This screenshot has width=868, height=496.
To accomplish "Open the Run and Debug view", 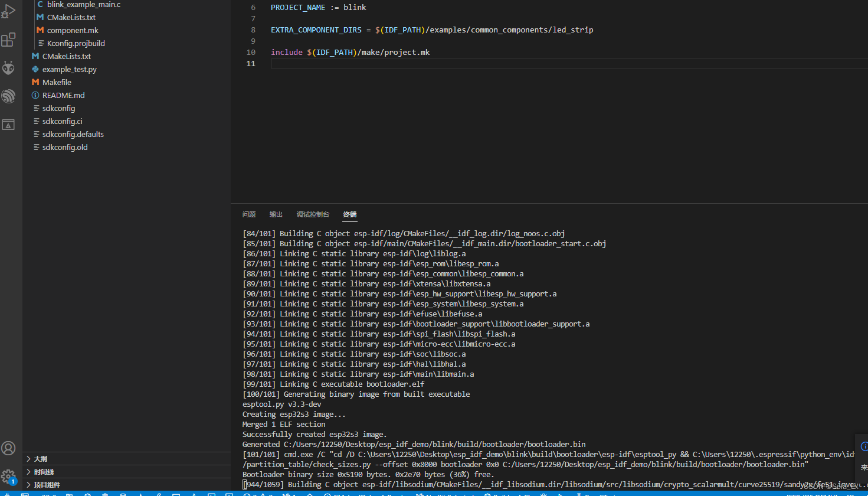I will pos(8,11).
